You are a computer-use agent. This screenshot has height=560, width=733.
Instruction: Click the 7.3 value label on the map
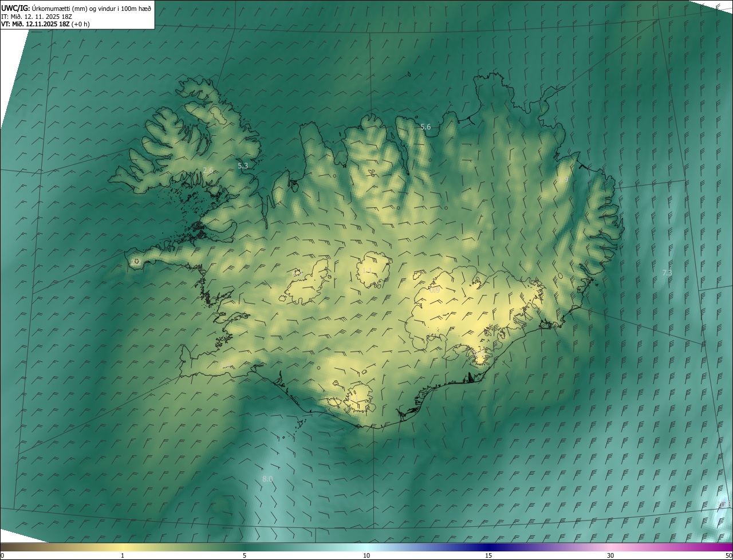tap(667, 273)
